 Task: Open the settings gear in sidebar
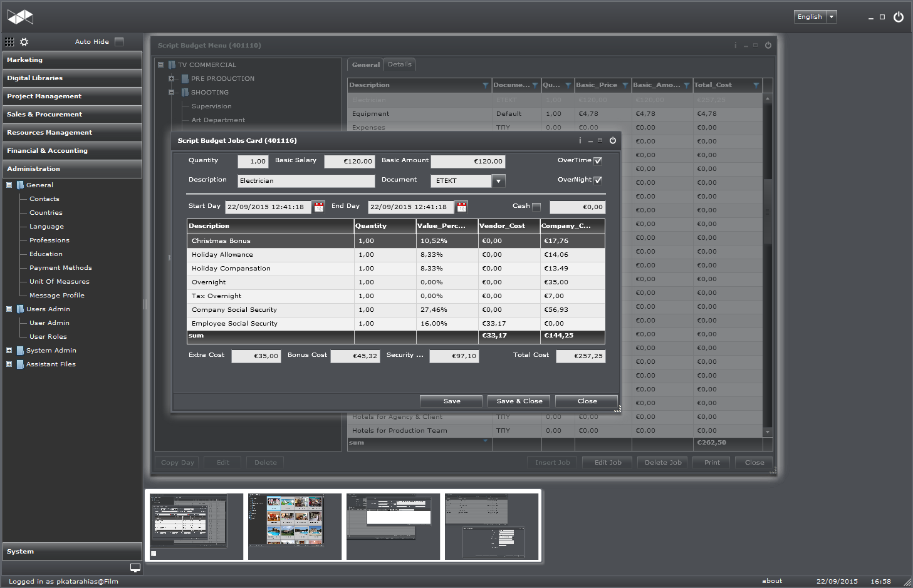pos(24,42)
